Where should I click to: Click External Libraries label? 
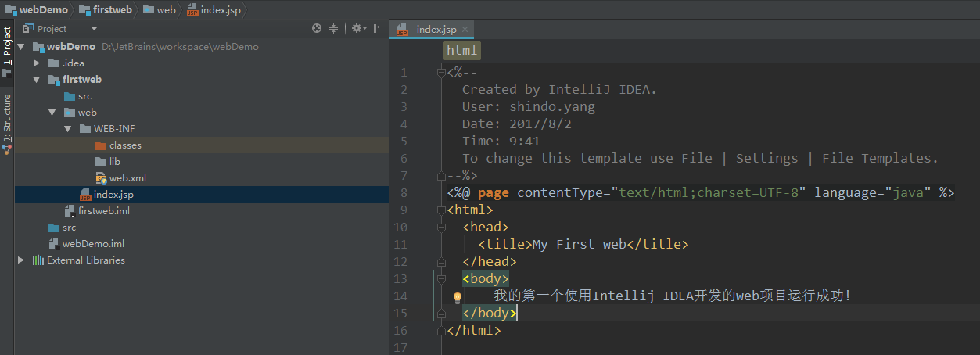[x=86, y=260]
